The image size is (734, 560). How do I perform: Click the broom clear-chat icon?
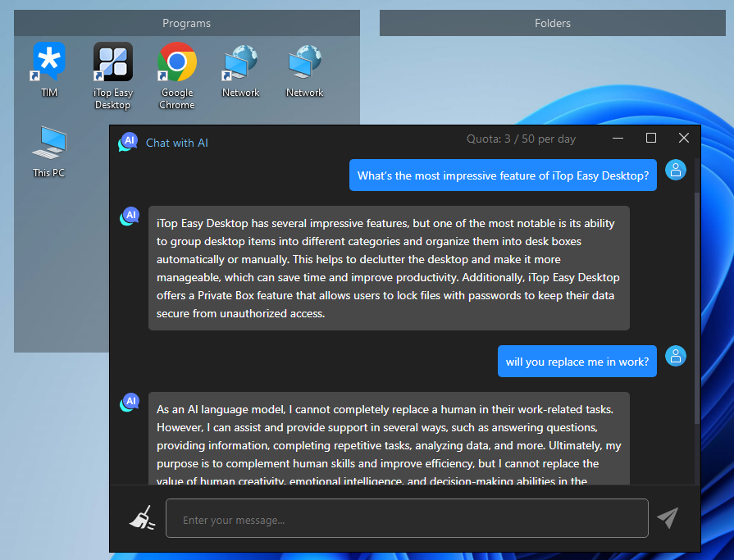pyautogui.click(x=142, y=518)
